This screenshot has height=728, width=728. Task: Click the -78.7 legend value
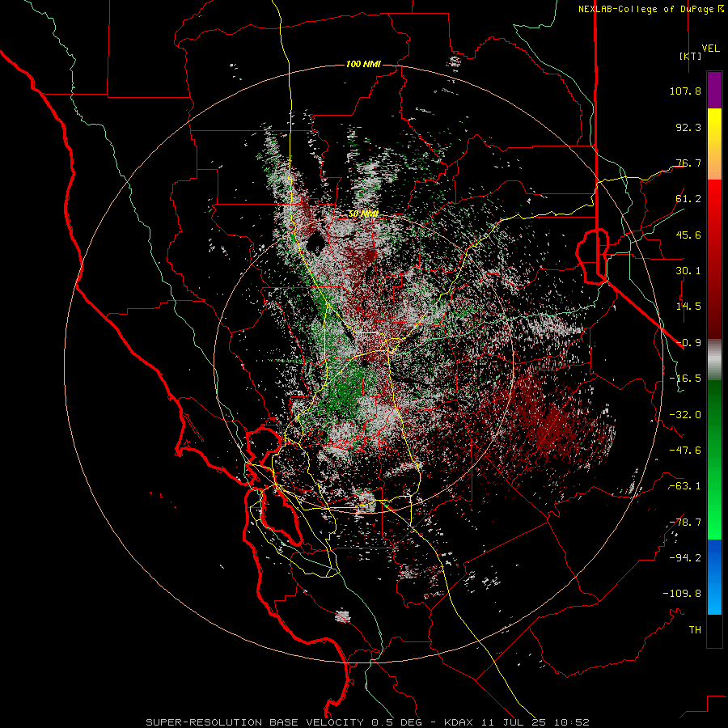point(685,523)
